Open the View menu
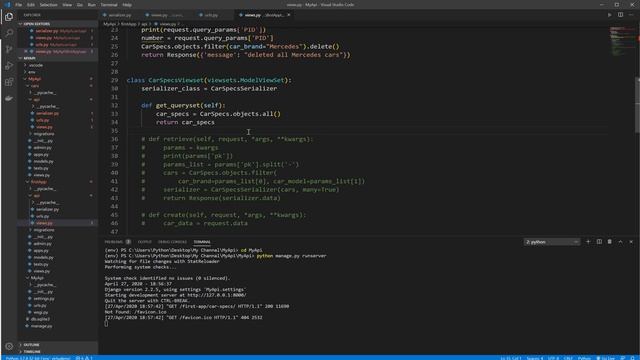640x360 pixels. pyautogui.click(x=67, y=4)
